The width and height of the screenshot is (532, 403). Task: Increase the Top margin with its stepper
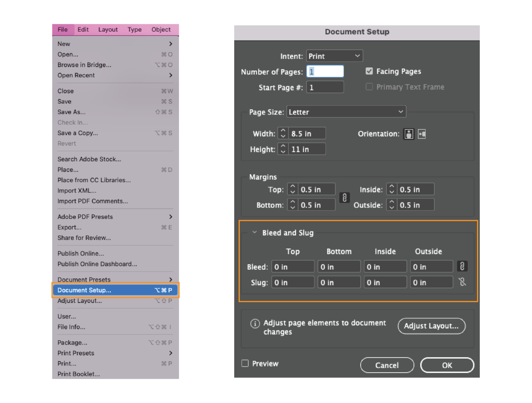293,187
